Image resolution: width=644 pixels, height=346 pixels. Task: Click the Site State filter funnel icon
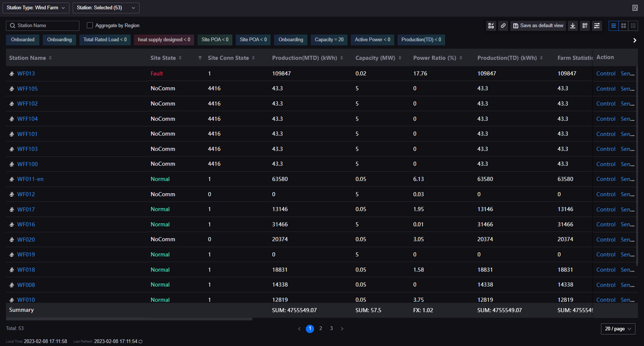click(200, 58)
